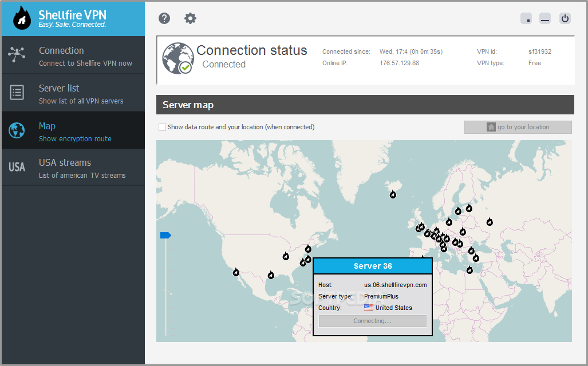The image size is (588, 366).
Task: Select the Texas server flame marker
Action: (x=271, y=275)
